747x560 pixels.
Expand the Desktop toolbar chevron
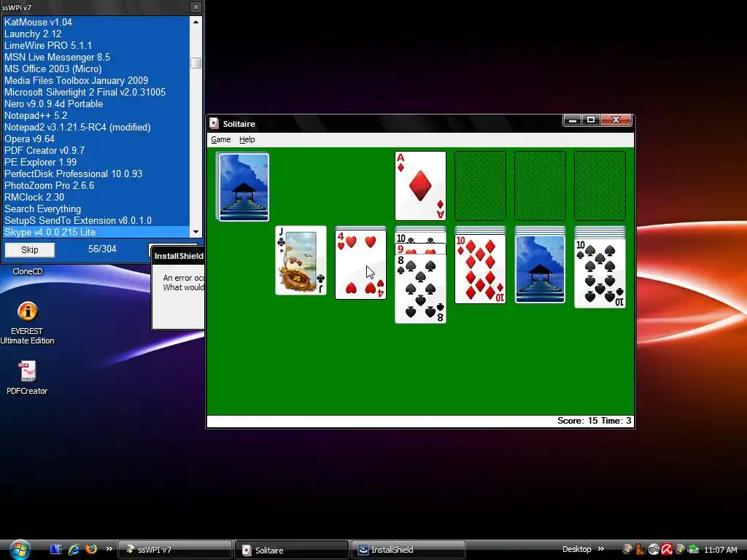coord(601,549)
